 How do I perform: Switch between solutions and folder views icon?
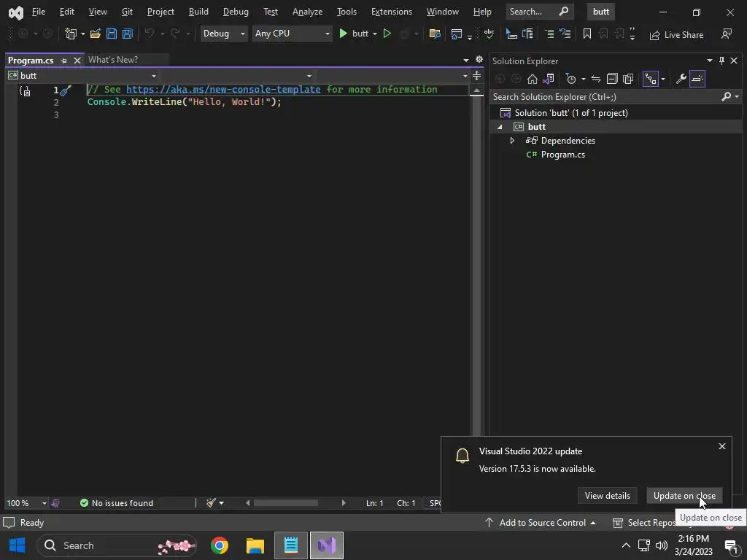549,79
